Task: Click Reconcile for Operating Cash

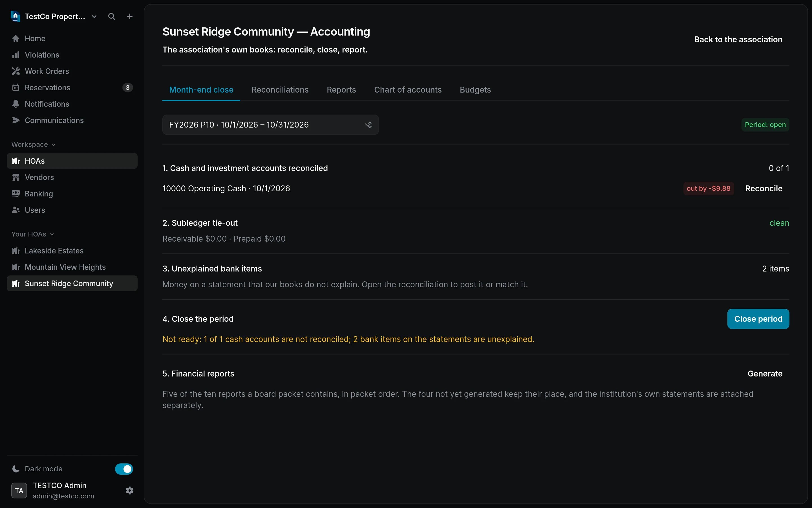Action: 764,189
